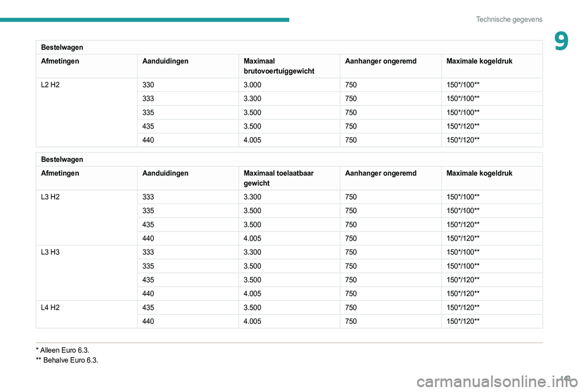Click '150*/120**' in L4 H2's 435 row
588x392 pixels.
pyautogui.click(x=463, y=307)
